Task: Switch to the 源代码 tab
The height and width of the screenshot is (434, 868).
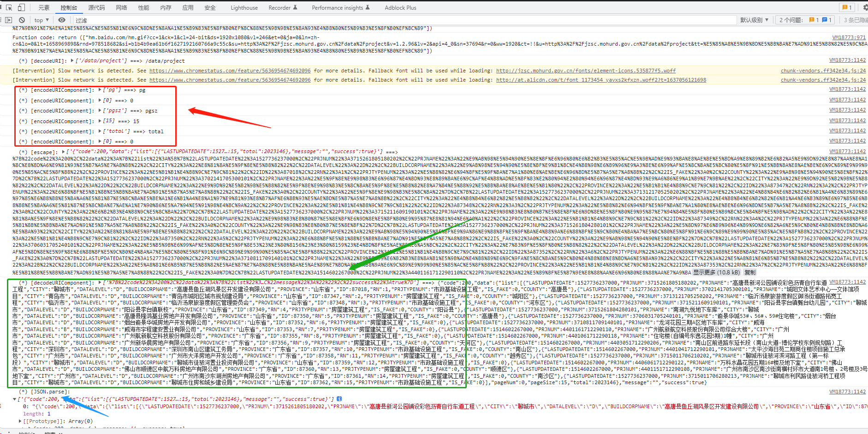Action: 96,7
